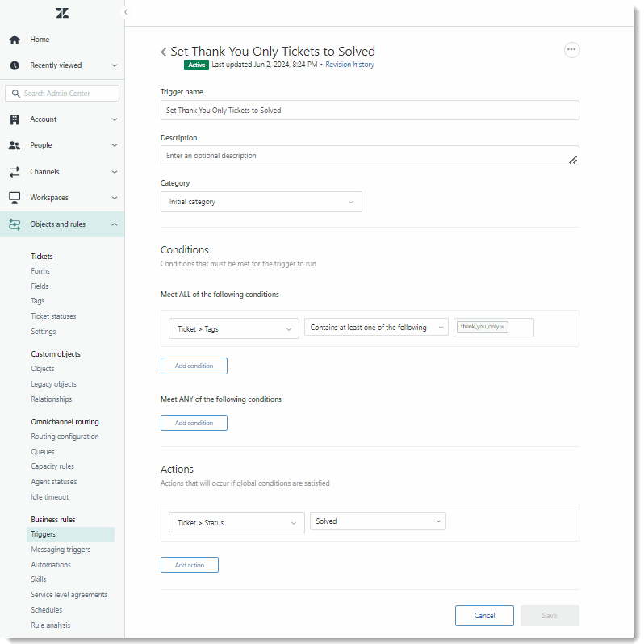644x644 pixels.
Task: Open Messaging triggers page
Action: point(61,550)
